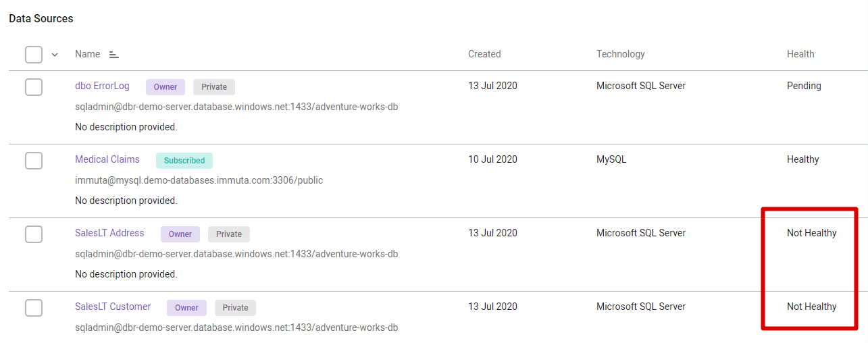Open the Medical Claims data source
This screenshot has height=343, width=868.
(107, 159)
